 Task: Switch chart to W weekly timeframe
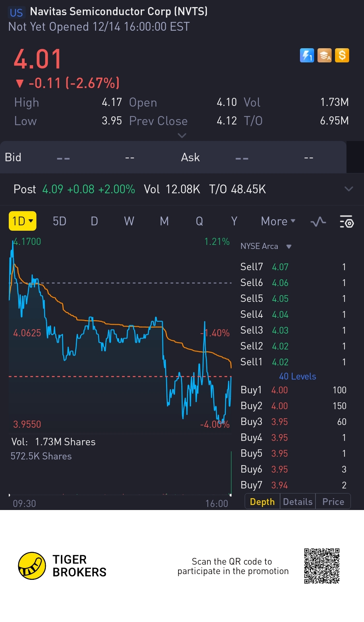129,221
